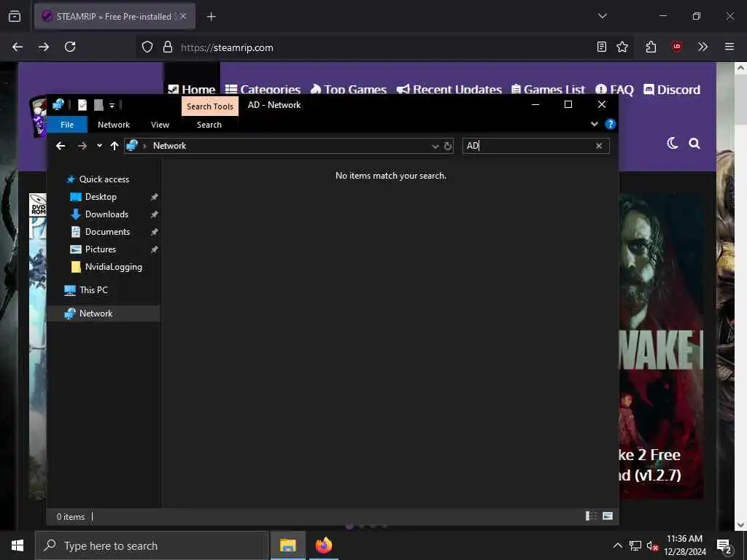The height and width of the screenshot is (560, 747).
Task: Open Firefox extensions menu
Action: 651,47
